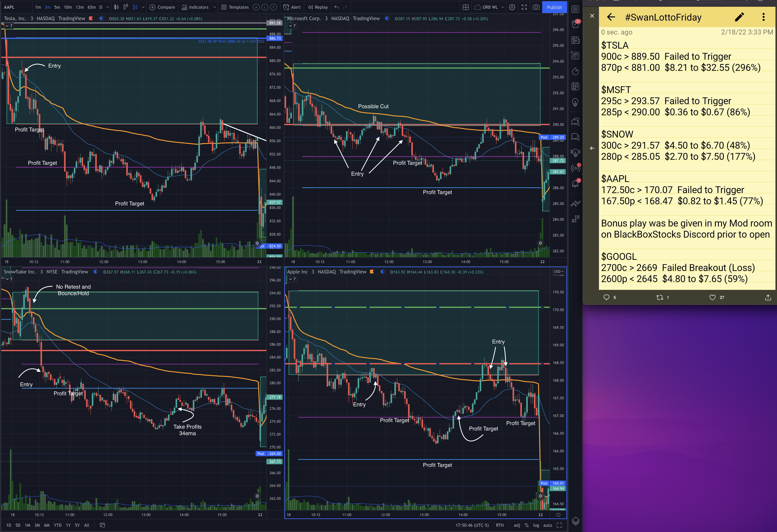The image size is (777, 532).
Task: Open Public Chats icon
Action: [575, 122]
